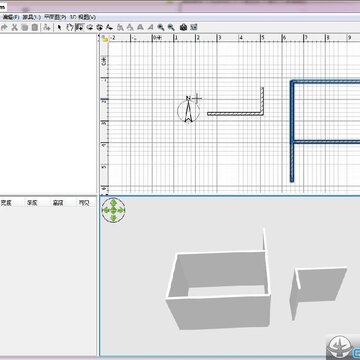This screenshot has width=360, height=360.
Task: Activate the create walls tool
Action: coord(80,27)
